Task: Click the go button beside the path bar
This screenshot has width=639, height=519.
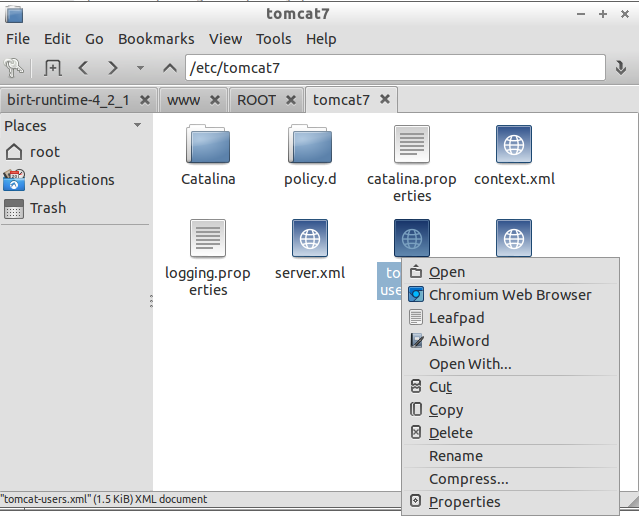Action: (621, 68)
